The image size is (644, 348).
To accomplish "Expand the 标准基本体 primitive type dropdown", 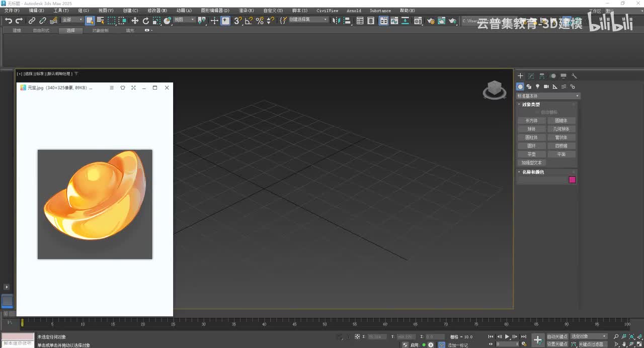I will click(548, 96).
